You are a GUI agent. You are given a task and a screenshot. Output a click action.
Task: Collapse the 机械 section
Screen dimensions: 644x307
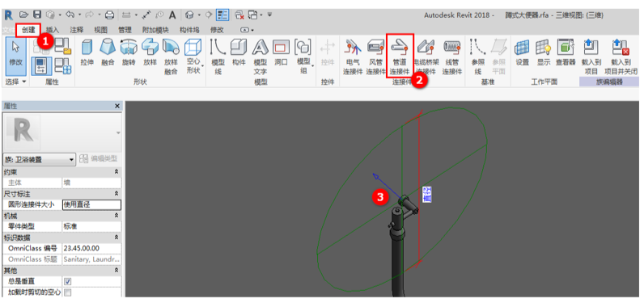(x=117, y=216)
